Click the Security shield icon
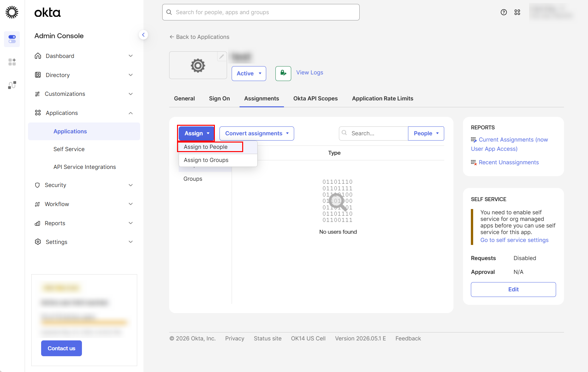This screenshot has width=588, height=372. coord(38,185)
